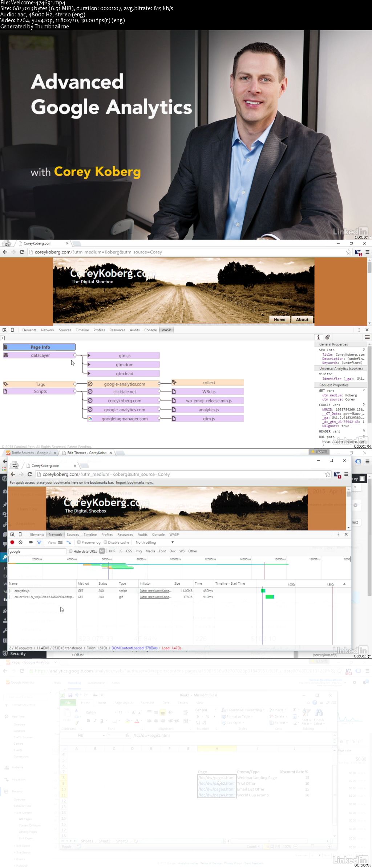Enable the Preserve log checkbox
The width and height of the screenshot is (372, 868).
coord(79,542)
